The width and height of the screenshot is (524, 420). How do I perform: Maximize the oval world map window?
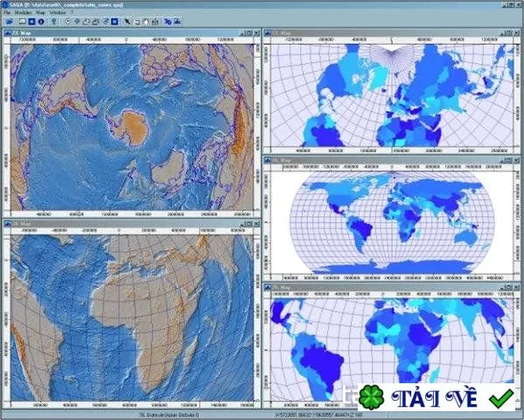pyautogui.click(x=509, y=160)
